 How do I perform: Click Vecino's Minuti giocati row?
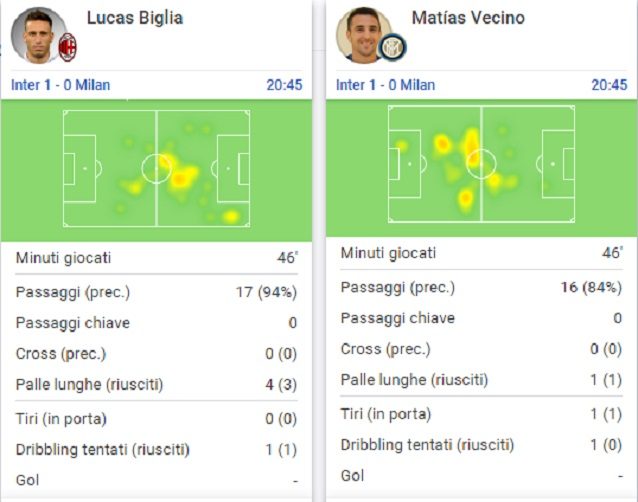tap(481, 253)
